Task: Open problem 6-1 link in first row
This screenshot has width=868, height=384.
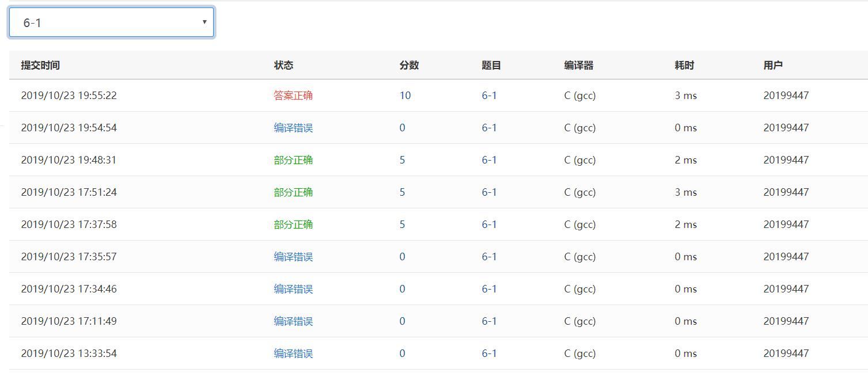Action: [x=489, y=96]
